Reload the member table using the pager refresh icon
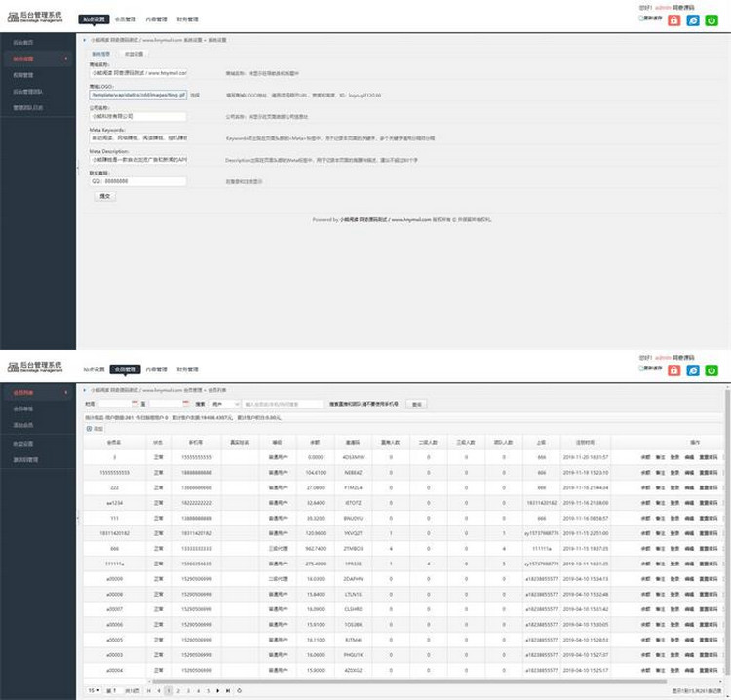731x700 pixels. 239,690
